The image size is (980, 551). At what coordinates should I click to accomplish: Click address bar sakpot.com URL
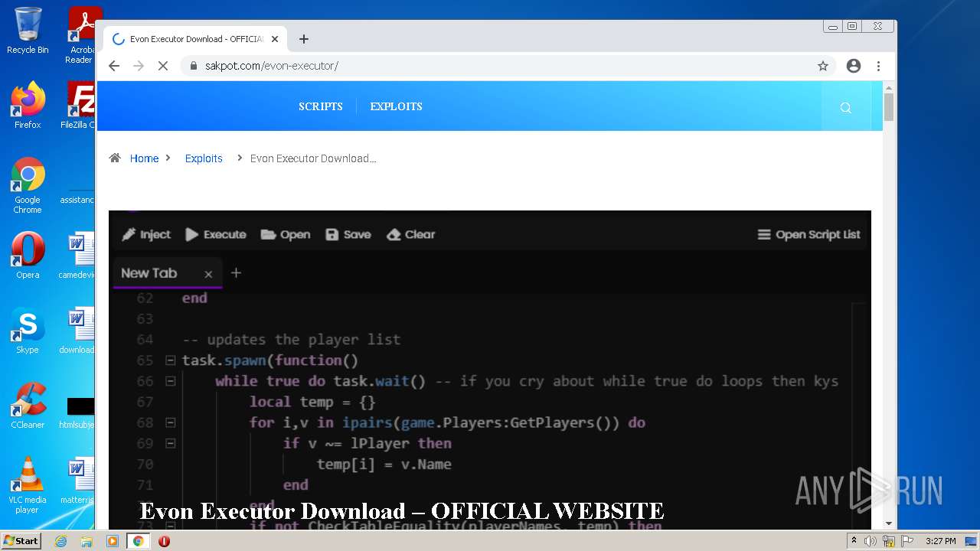[272, 66]
